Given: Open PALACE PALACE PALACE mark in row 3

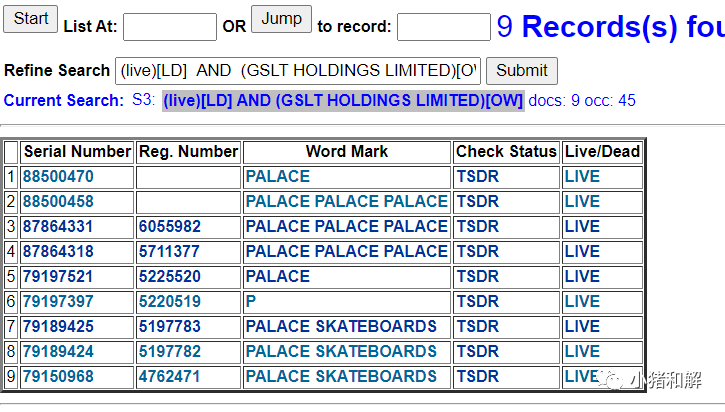Looking at the screenshot, I should pyautogui.click(x=347, y=227).
